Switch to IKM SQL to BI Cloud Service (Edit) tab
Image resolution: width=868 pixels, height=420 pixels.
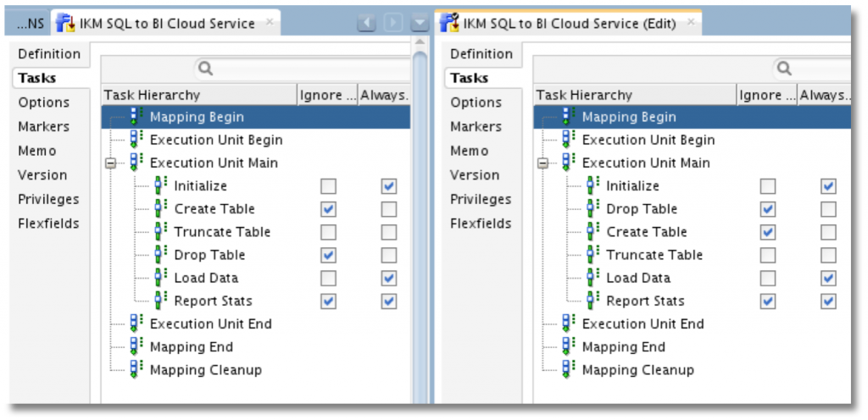[569, 24]
